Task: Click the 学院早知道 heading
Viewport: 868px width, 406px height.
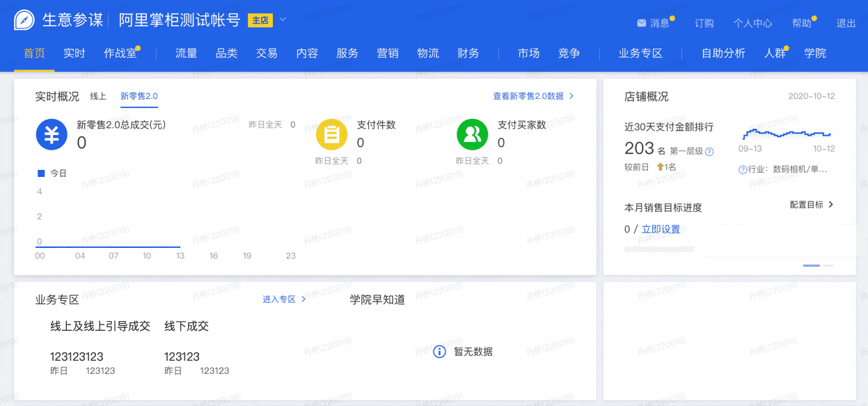Action: click(x=377, y=299)
